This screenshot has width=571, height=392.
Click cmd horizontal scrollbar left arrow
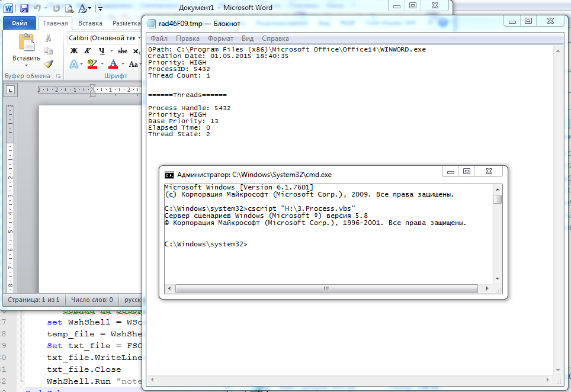(169, 288)
